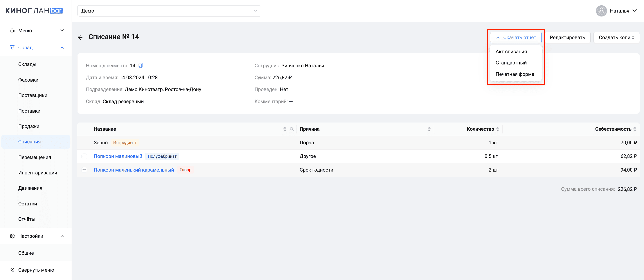Sort table by Причина column arrows
Viewport: 644px width, 280px height.
[429, 129]
